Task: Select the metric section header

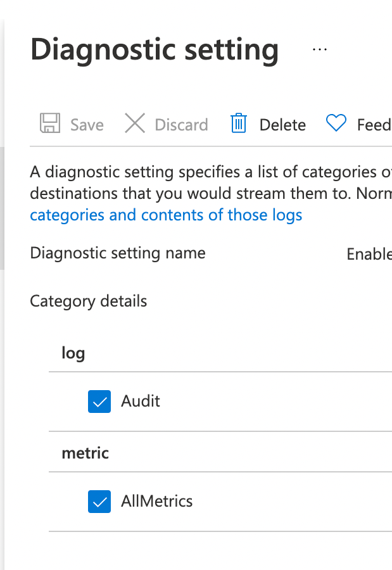Action: [85, 453]
